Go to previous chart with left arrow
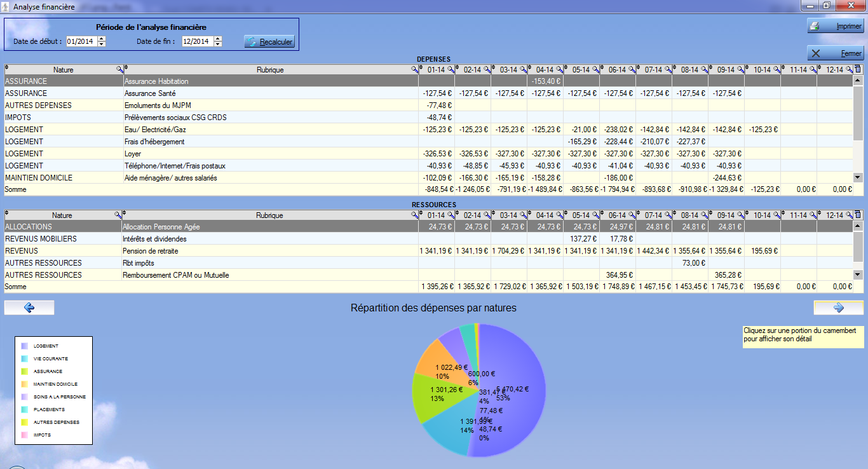The image size is (868, 469). pos(29,308)
